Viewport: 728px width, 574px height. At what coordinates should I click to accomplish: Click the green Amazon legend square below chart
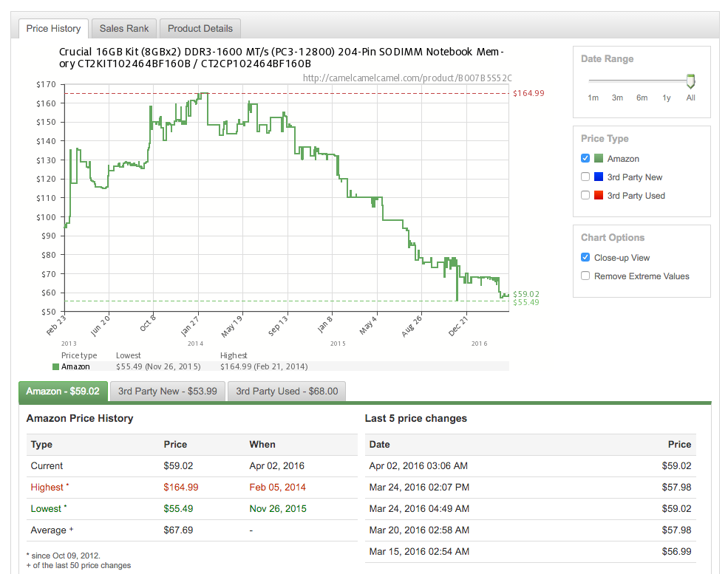[55, 366]
